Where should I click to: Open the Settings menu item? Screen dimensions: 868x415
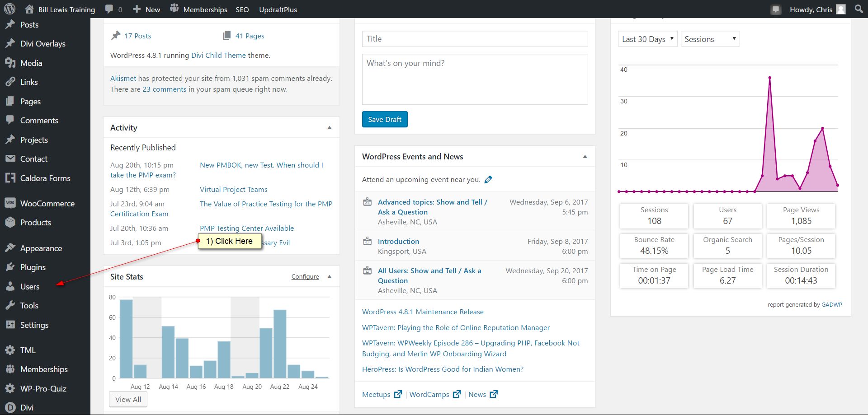coord(34,325)
